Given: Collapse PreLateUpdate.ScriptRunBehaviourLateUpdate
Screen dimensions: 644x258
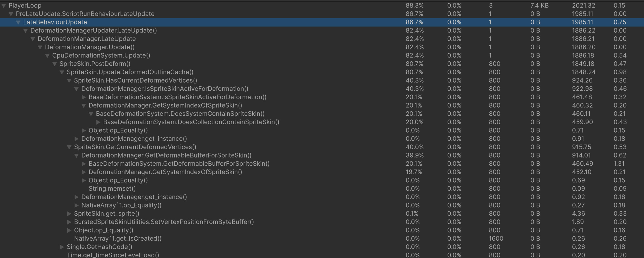Looking at the screenshot, I should click(11, 14).
